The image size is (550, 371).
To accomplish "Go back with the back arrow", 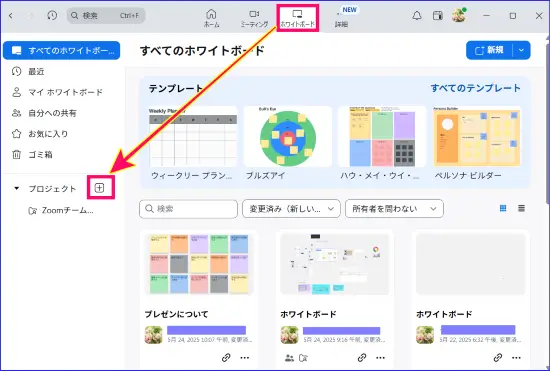I will 11,16.
